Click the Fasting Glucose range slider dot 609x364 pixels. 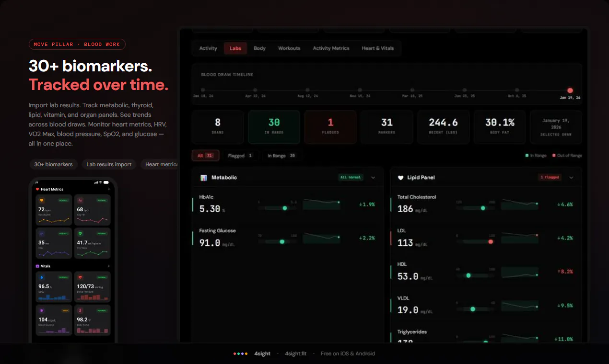click(282, 242)
